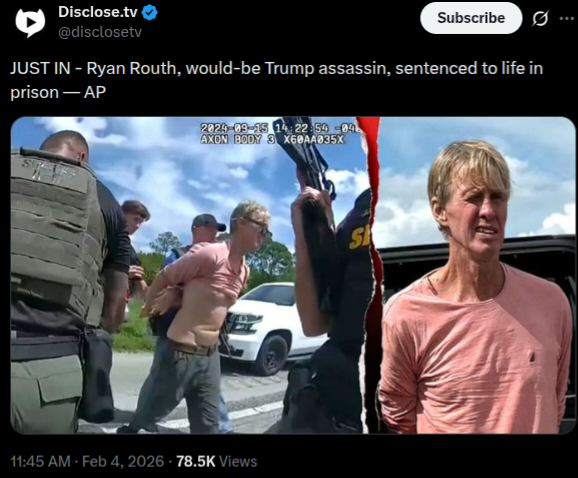578x478 pixels.
Task: Open the Grok slashed-circle icon
Action: coord(540,18)
